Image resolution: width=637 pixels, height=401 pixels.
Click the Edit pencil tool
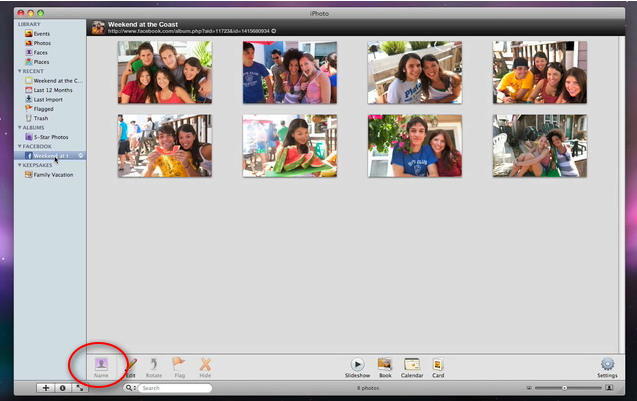[131, 368]
